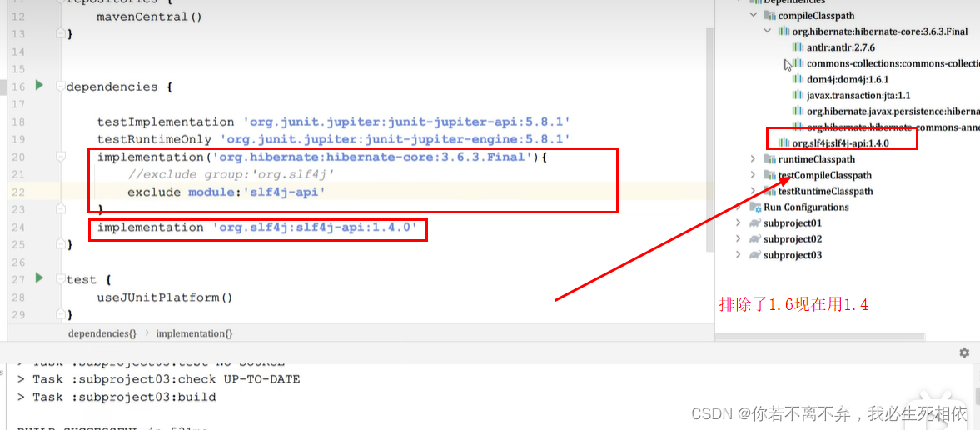Select dom4j:dom4j:1.6.1 dependency
980x430 pixels.
click(848, 79)
